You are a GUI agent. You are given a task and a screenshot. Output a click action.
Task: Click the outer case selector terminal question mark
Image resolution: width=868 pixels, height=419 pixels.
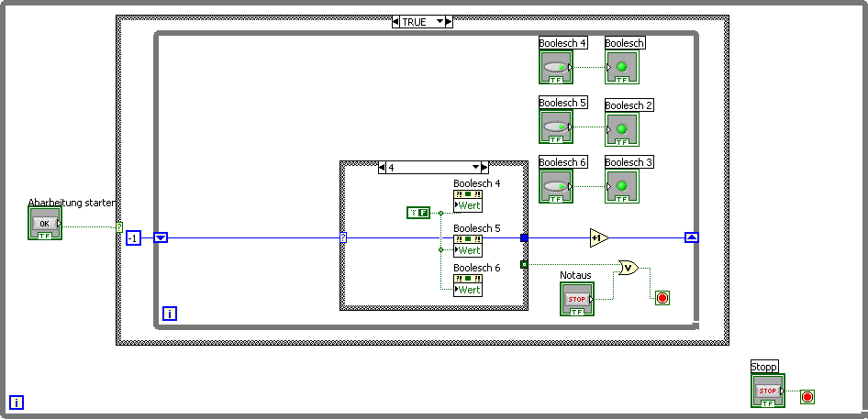[x=119, y=227]
